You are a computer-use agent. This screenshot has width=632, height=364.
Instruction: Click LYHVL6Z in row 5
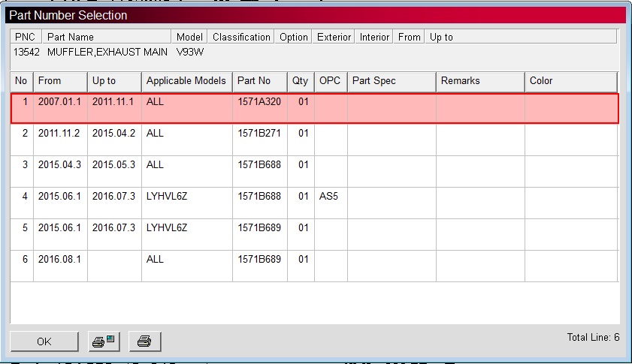[x=167, y=227]
